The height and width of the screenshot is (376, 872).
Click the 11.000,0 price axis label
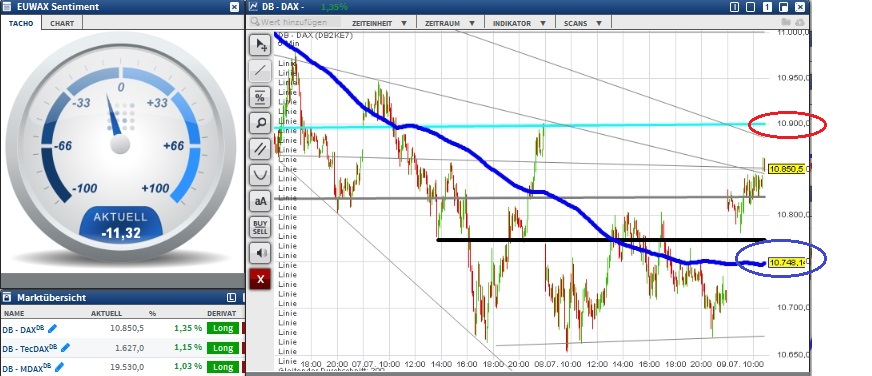tap(792, 32)
